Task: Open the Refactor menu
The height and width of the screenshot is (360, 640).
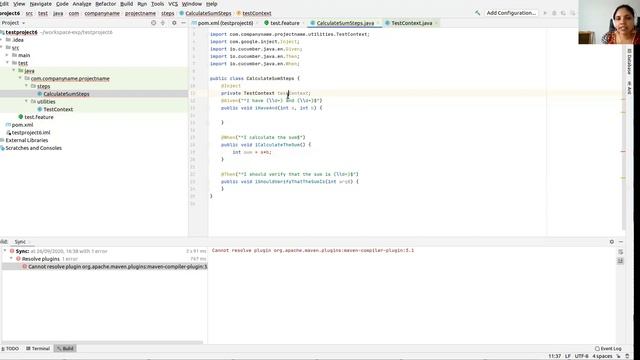Action: pos(106,4)
